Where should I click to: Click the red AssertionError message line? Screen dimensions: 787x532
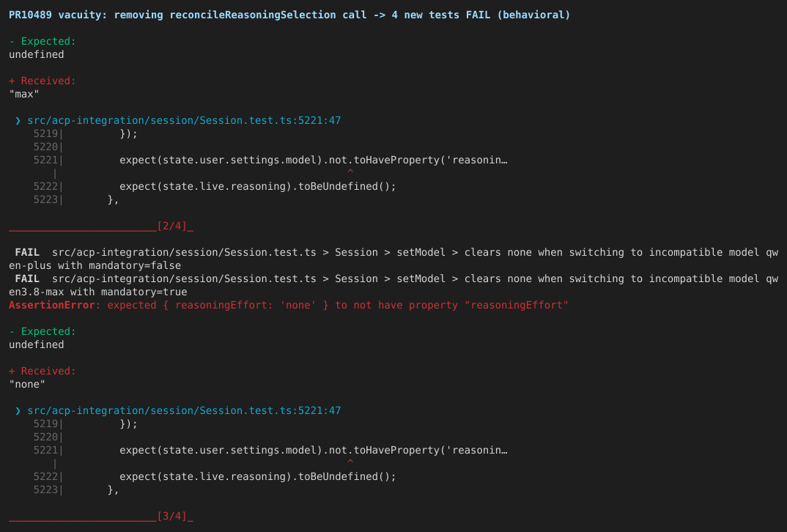pos(288,305)
